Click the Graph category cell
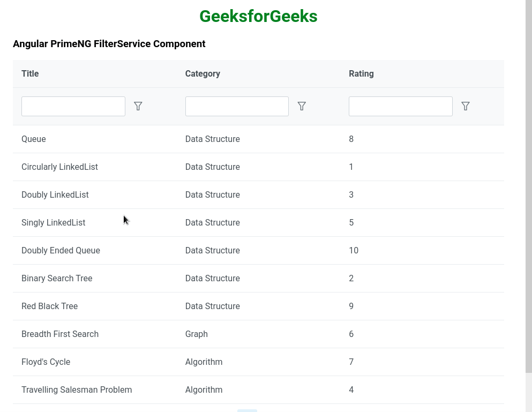 [x=197, y=334]
